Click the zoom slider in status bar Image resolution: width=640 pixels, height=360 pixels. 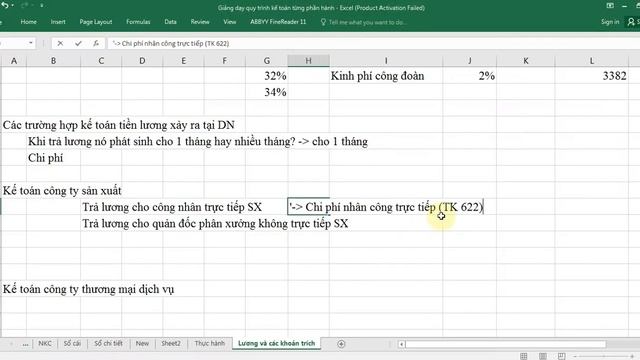(604, 356)
